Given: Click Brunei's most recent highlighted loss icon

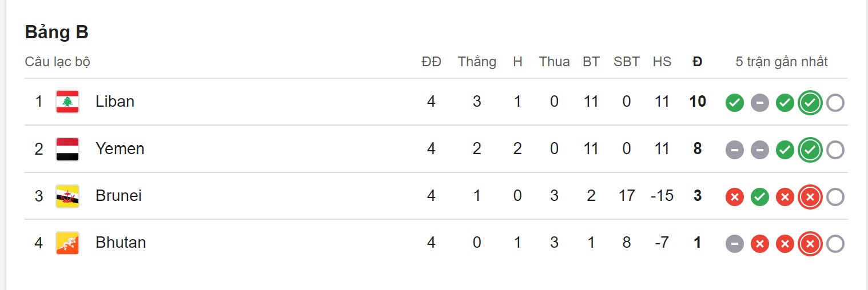Looking at the screenshot, I should pos(810,198).
